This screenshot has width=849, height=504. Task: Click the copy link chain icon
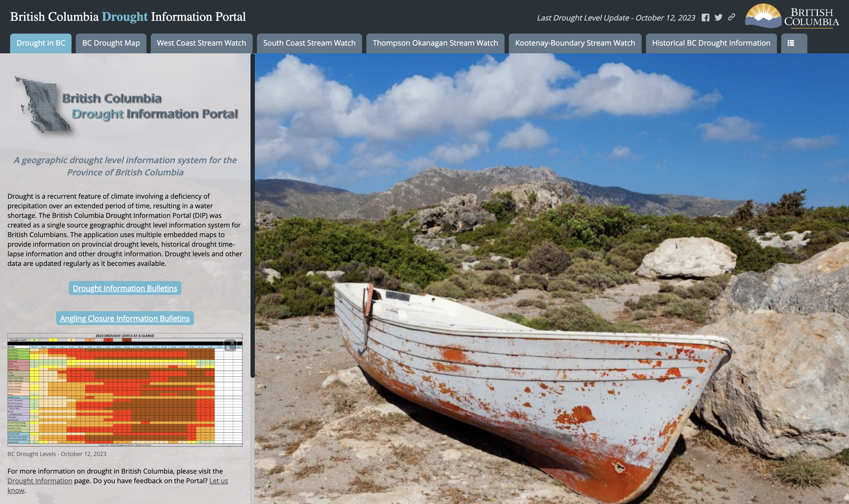[x=731, y=17]
